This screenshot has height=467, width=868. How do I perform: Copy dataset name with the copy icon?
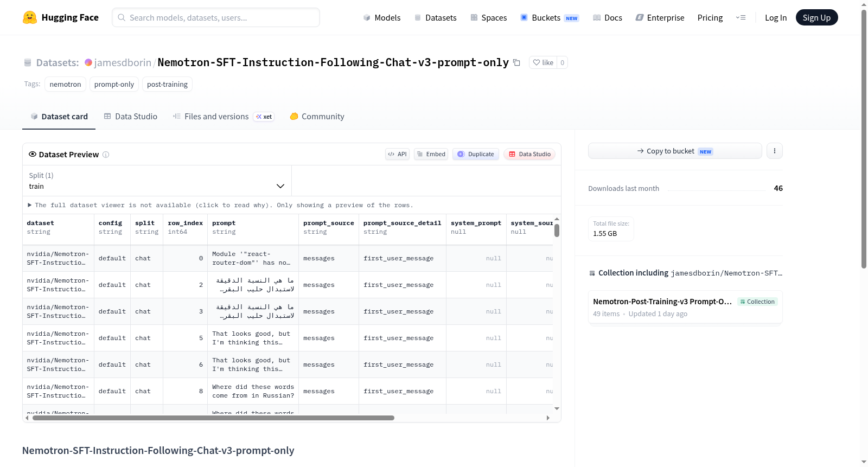click(516, 63)
